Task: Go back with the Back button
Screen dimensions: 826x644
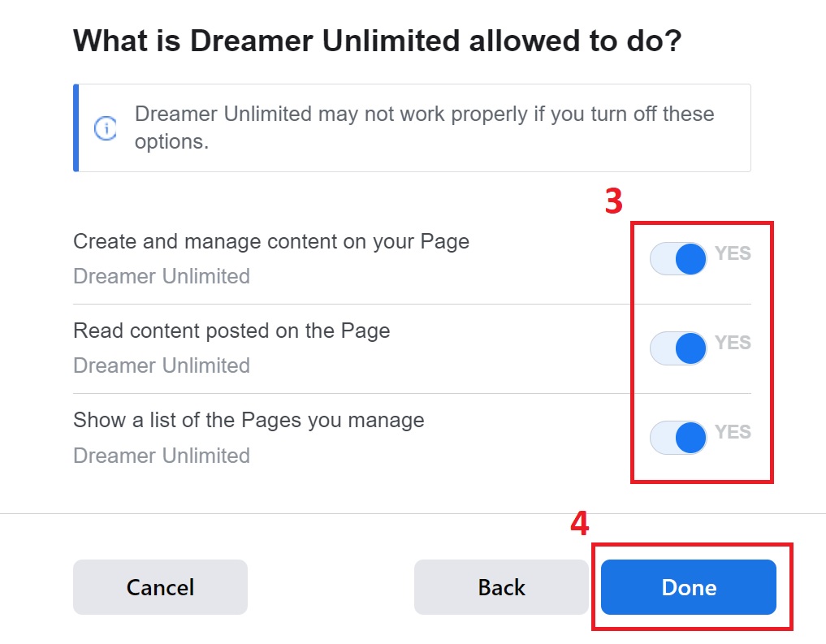Action: point(501,587)
